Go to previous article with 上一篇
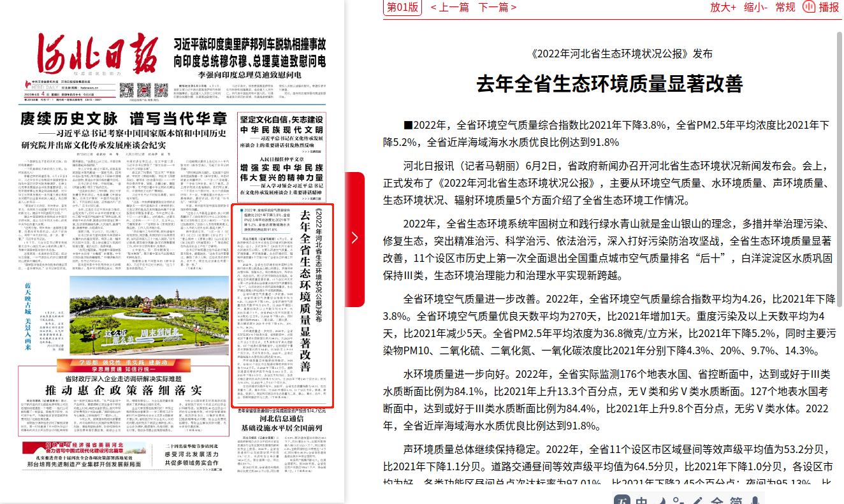 click(x=449, y=7)
